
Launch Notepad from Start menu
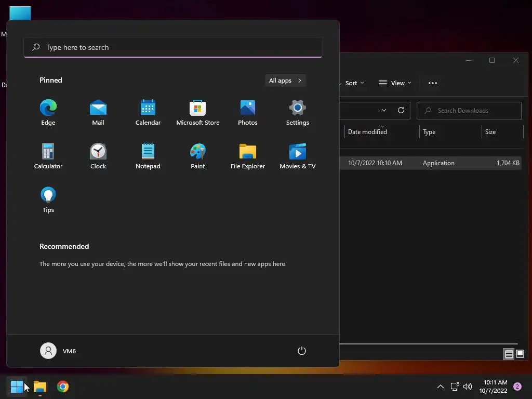click(148, 156)
